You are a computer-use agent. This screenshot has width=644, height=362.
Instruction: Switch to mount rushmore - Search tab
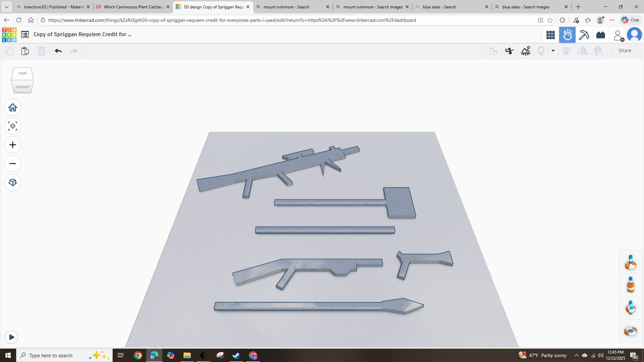pyautogui.click(x=292, y=7)
